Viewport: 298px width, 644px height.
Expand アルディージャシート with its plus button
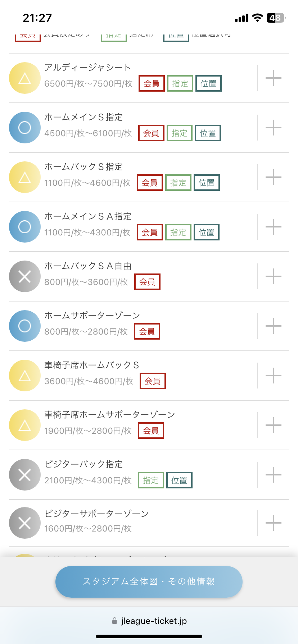pos(273,78)
